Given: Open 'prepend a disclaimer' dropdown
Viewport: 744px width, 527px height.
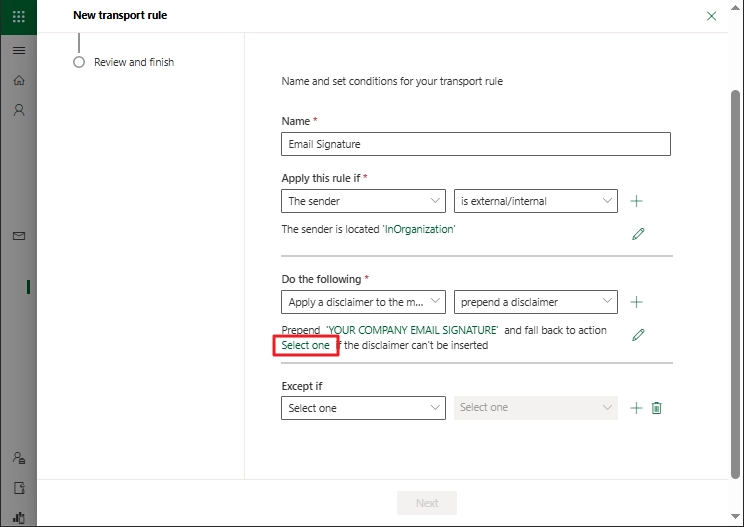Looking at the screenshot, I should click(536, 302).
